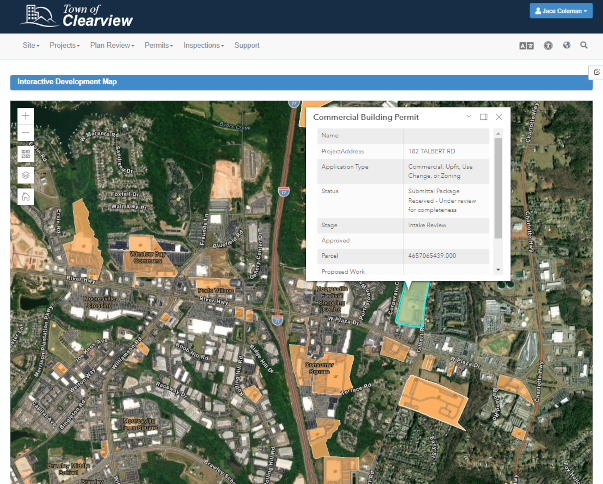Collapse the permit popup with chevron
The height and width of the screenshot is (484, 603).
click(x=468, y=116)
